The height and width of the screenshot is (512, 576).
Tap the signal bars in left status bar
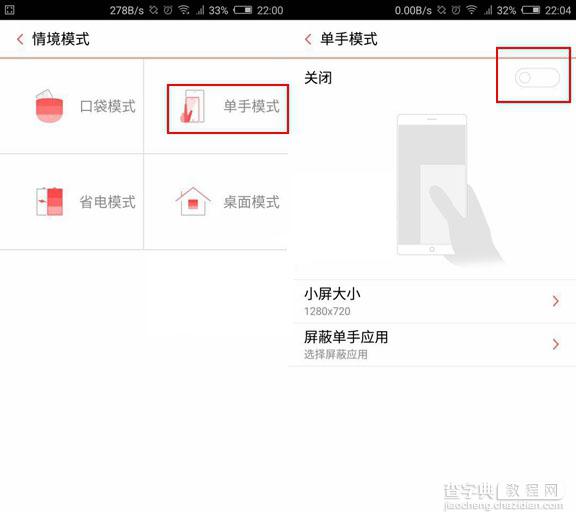tap(200, 10)
